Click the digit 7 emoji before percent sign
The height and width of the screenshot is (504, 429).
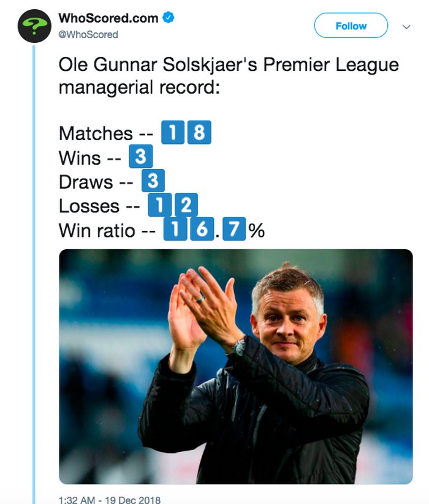pos(234,231)
